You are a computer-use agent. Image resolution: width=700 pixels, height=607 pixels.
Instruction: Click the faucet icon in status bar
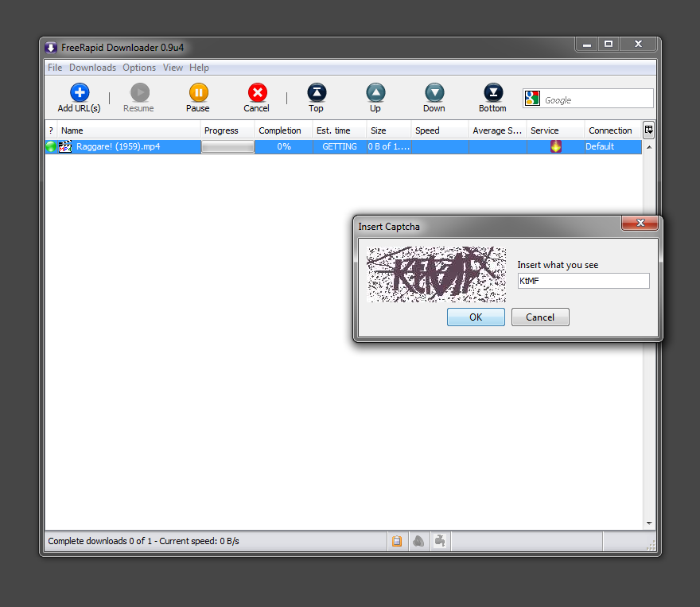[x=440, y=542]
